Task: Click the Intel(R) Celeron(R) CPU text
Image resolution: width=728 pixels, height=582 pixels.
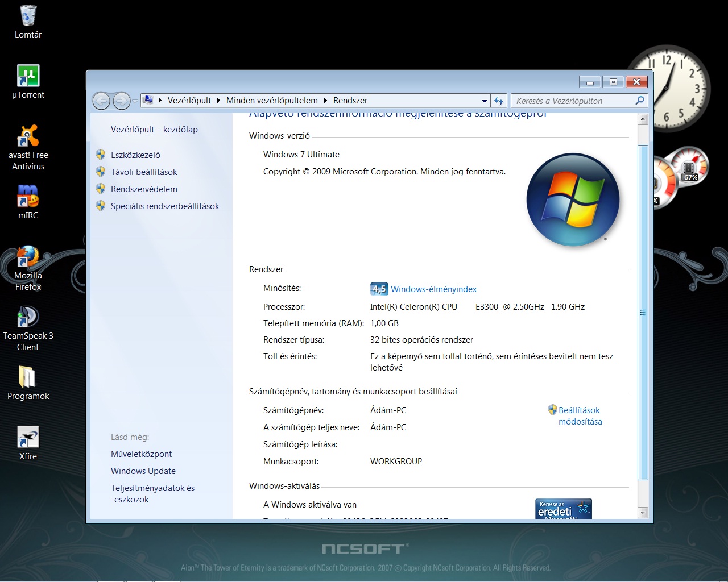Action: coord(413,307)
